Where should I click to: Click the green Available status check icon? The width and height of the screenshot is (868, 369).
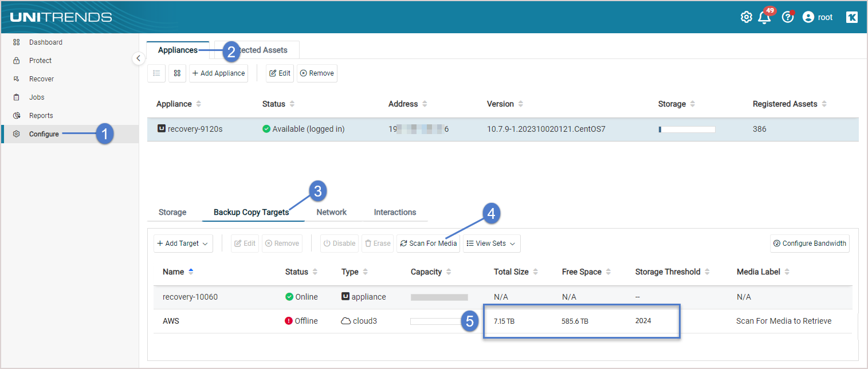coord(266,129)
